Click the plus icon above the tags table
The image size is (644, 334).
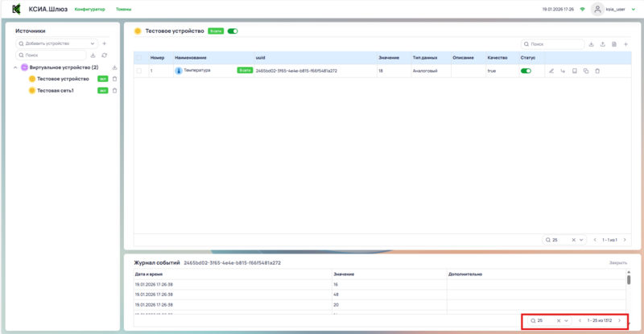(x=625, y=43)
